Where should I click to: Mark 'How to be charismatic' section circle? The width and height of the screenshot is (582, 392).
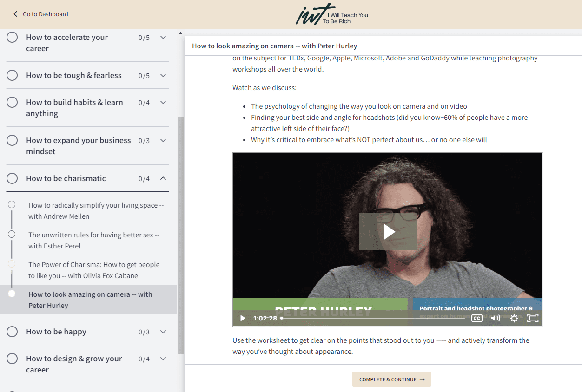(x=12, y=178)
